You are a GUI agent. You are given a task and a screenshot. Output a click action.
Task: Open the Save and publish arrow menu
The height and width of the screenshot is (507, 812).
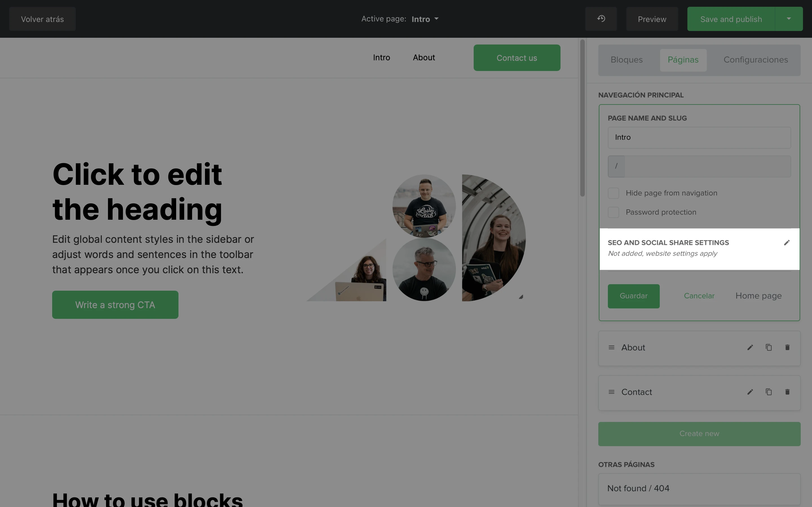(x=789, y=19)
